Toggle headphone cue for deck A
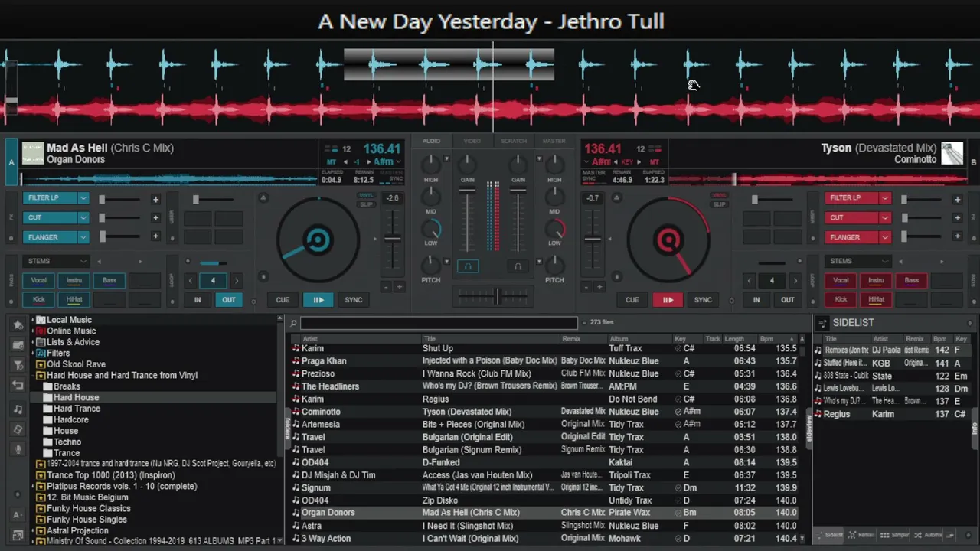 pos(468,266)
